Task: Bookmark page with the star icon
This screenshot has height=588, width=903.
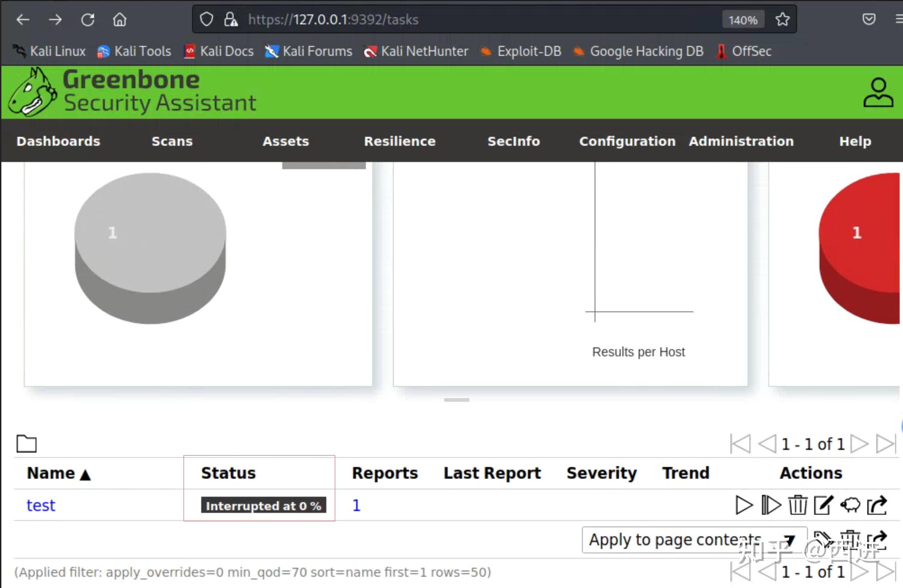Action: (x=782, y=19)
